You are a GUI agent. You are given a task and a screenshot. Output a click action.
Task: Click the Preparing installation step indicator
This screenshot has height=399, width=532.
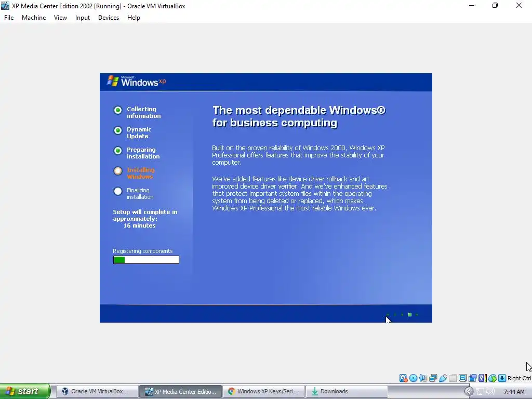point(118,151)
